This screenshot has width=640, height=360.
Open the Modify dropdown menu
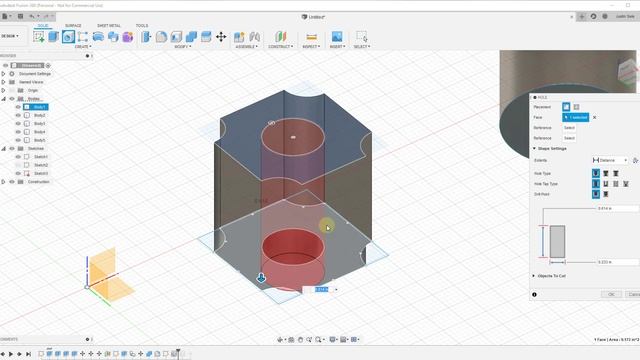click(x=183, y=47)
